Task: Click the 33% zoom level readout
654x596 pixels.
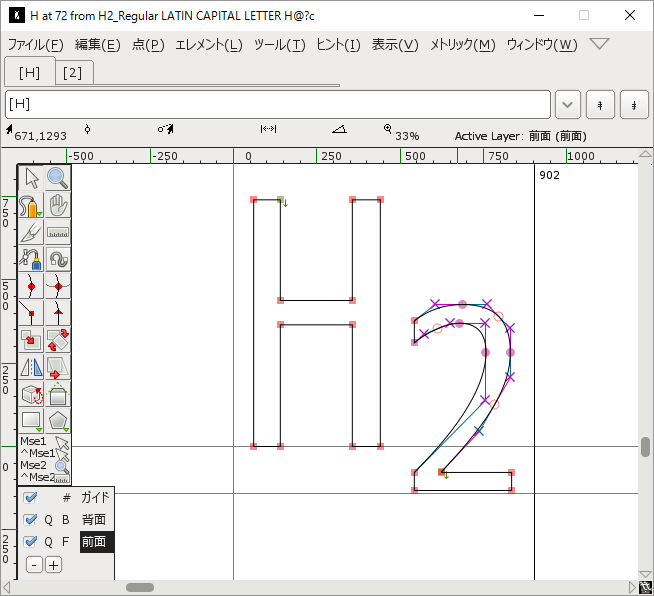Action: point(407,136)
